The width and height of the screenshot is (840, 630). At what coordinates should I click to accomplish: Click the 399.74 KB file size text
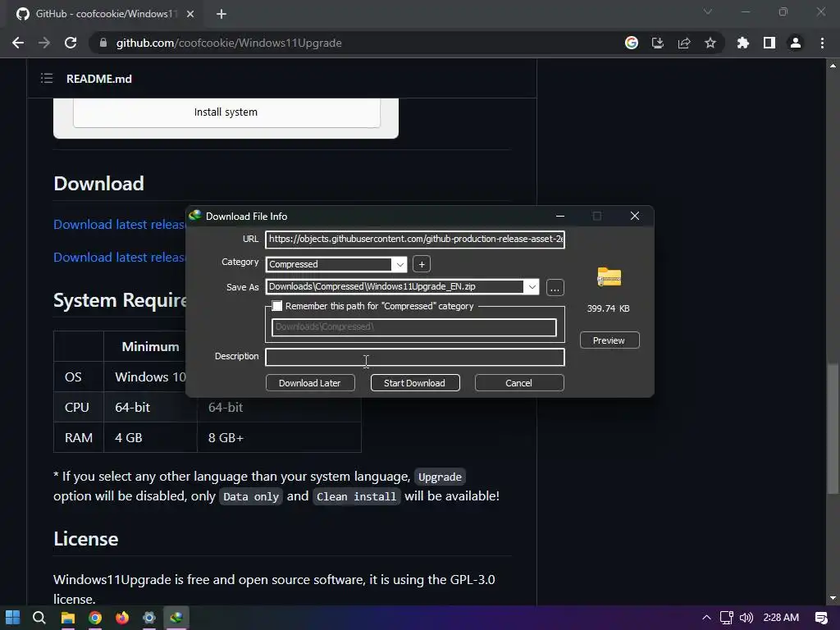click(x=608, y=308)
